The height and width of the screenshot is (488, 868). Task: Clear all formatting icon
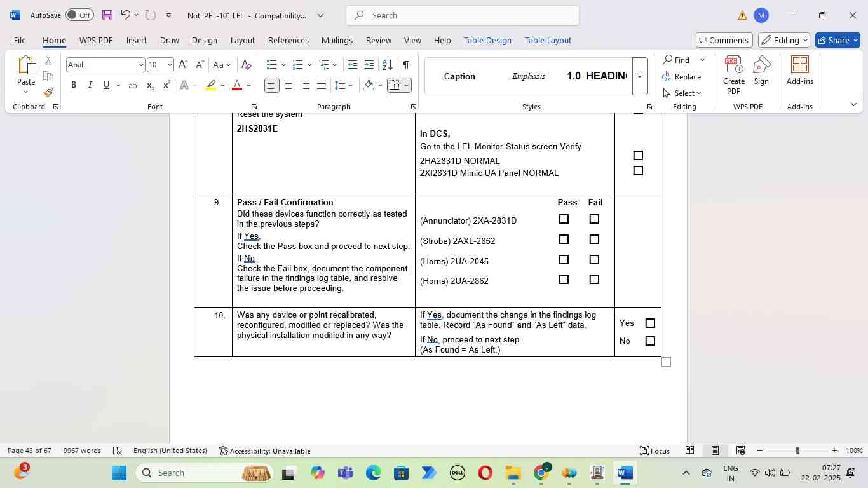click(247, 65)
